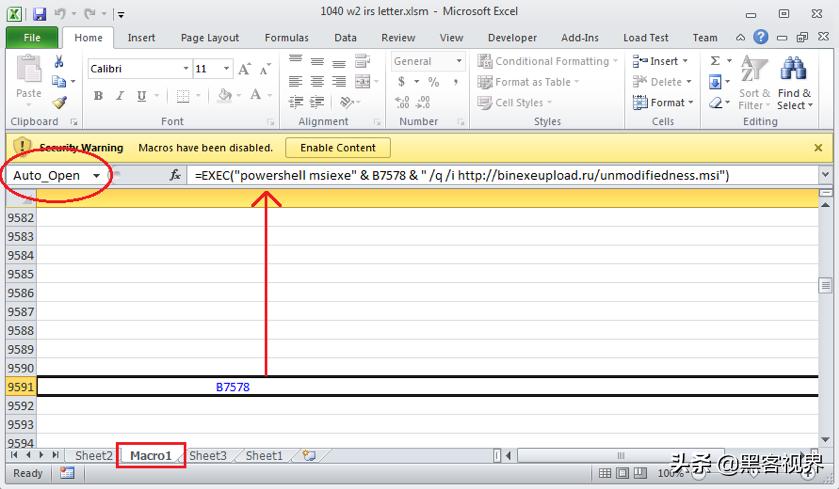Switch to the Developer tab

pyautogui.click(x=512, y=37)
